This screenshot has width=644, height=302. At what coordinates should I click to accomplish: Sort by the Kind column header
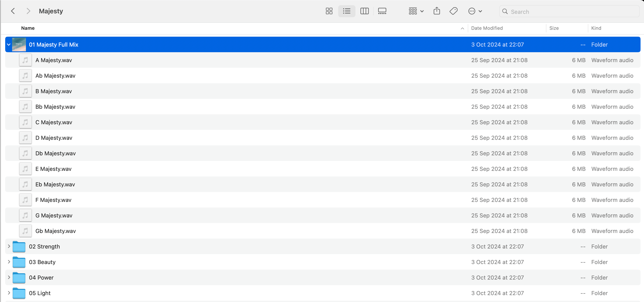[596, 28]
